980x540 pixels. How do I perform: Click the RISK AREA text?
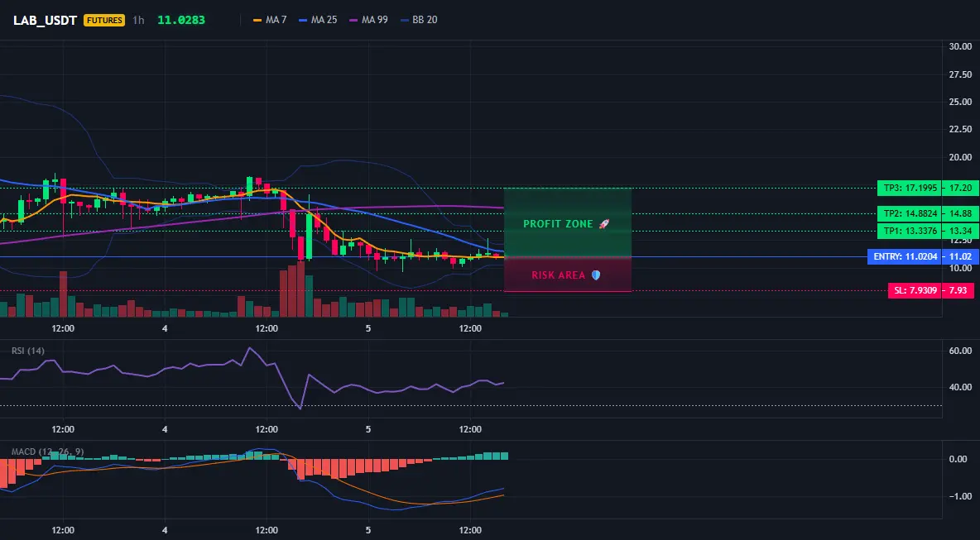tap(559, 275)
